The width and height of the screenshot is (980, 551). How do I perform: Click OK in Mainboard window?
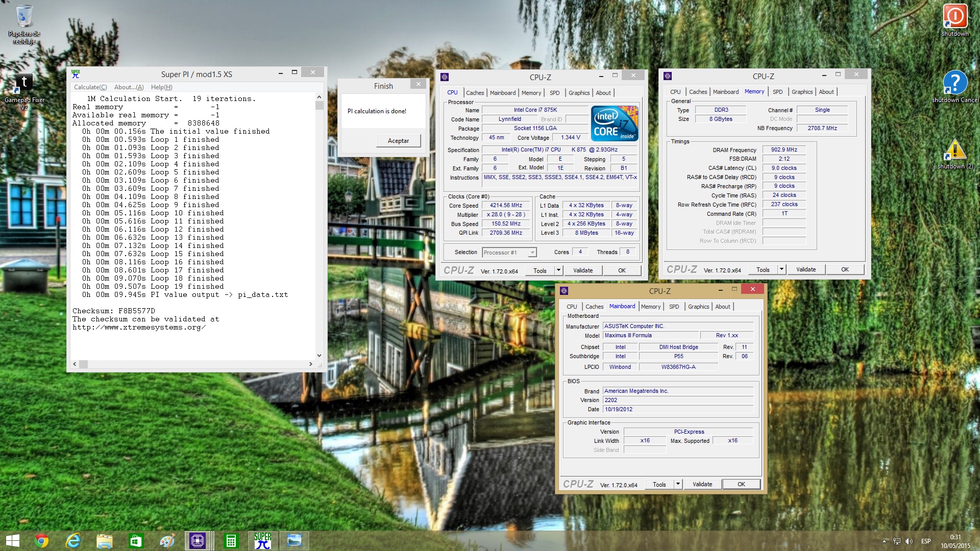pos(741,485)
